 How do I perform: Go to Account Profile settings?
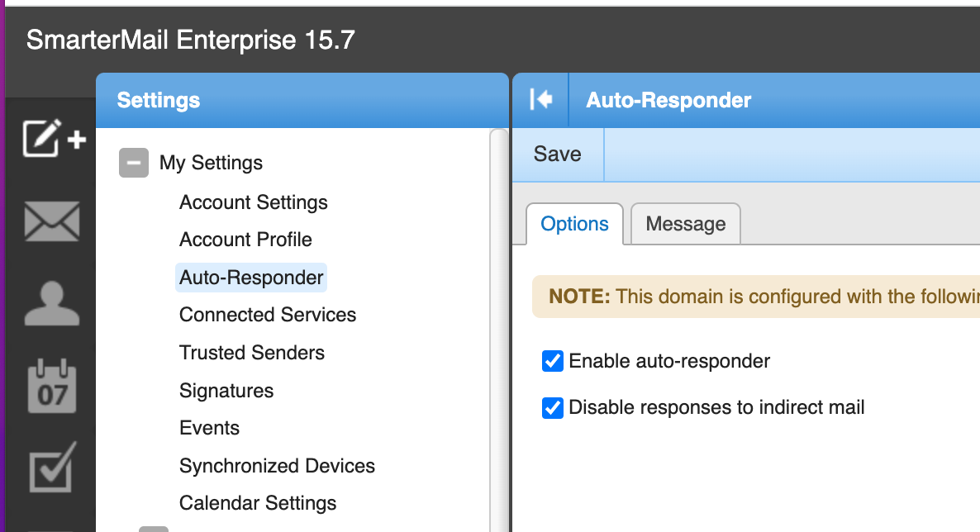click(x=245, y=240)
